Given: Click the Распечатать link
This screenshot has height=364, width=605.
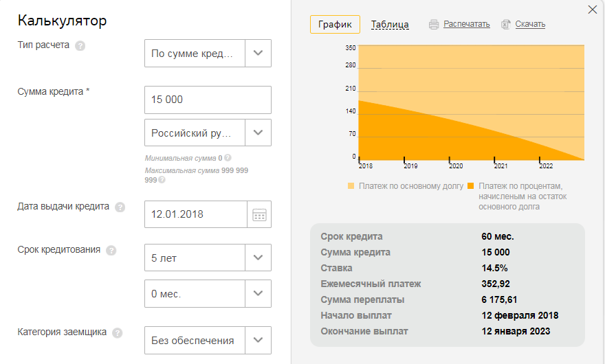Looking at the screenshot, I should [x=466, y=25].
